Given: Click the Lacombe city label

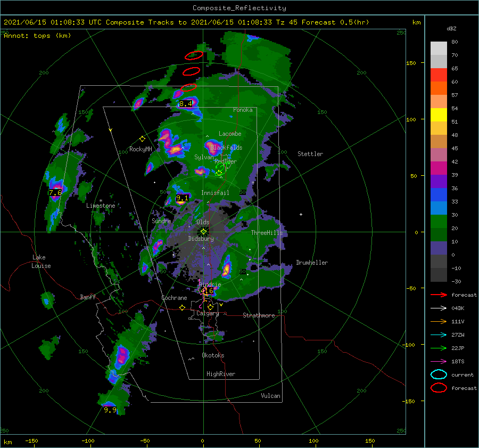Looking at the screenshot, I should pyautogui.click(x=230, y=134).
